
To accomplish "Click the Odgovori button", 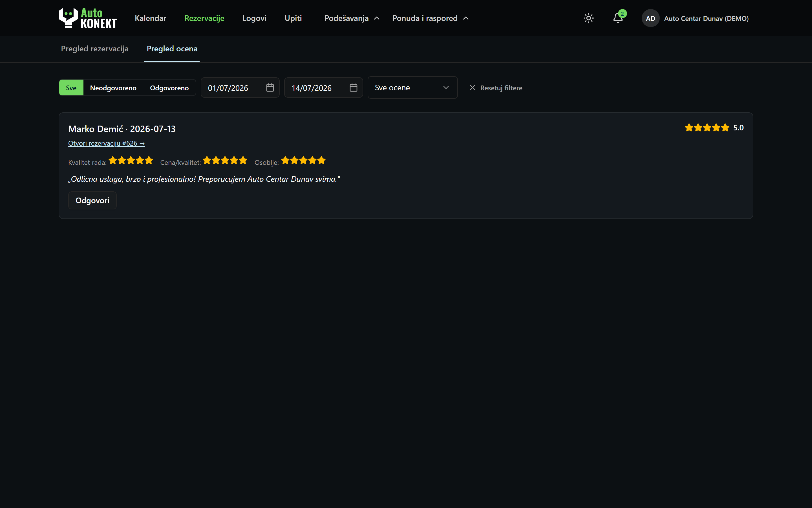I will pos(92,201).
